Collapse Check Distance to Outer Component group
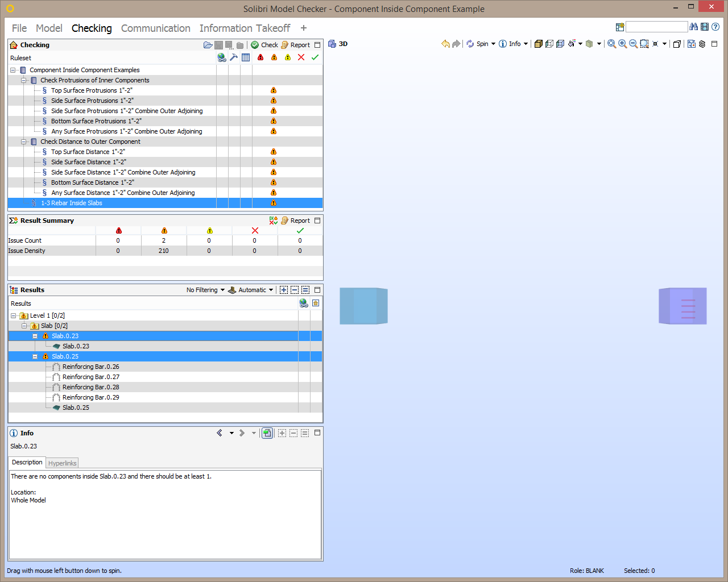The height and width of the screenshot is (582, 728). click(24, 142)
